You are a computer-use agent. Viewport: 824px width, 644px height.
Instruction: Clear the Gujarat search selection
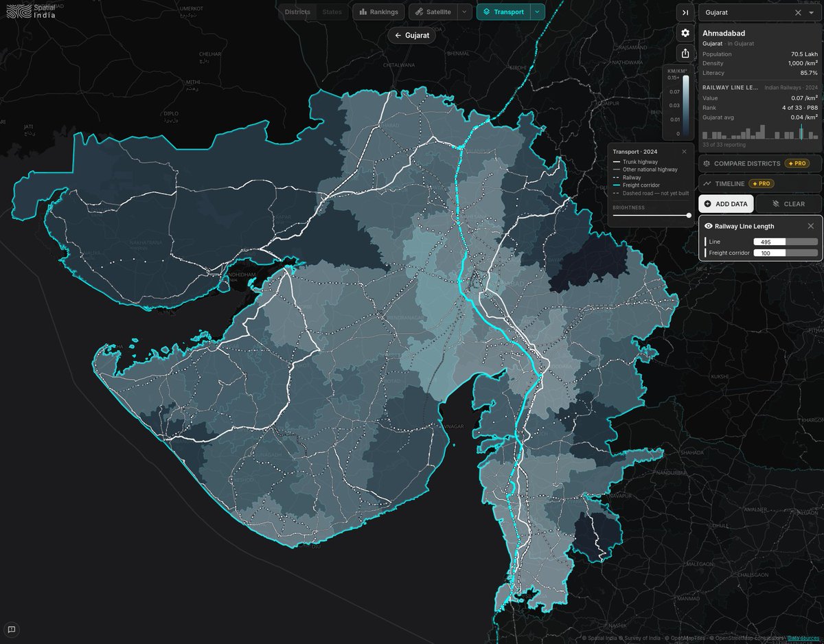click(x=798, y=12)
